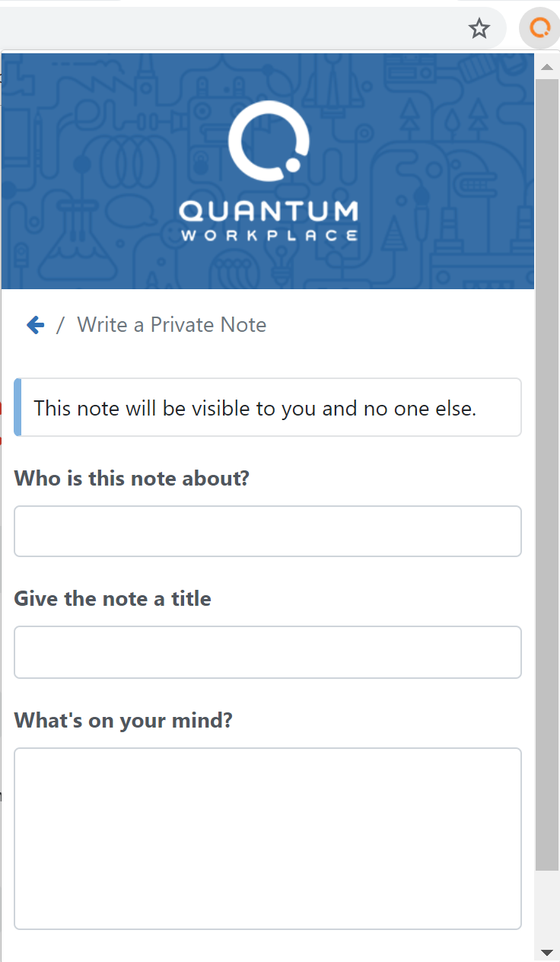Click the "Write a Private Note" breadcrumb

172,325
